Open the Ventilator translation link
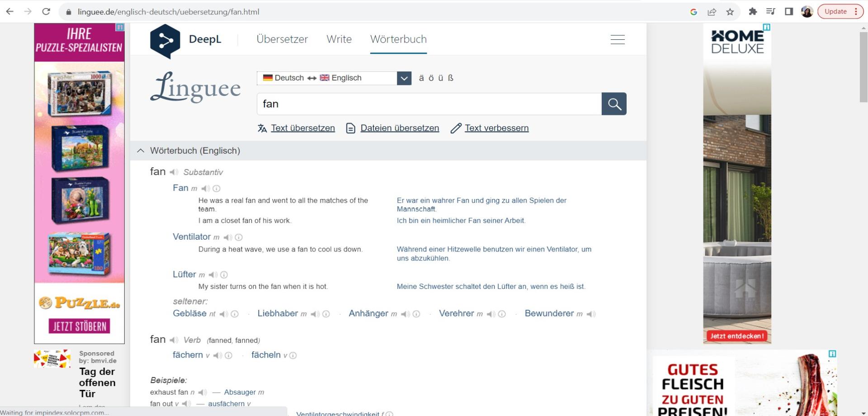This screenshot has height=416, width=868. (x=192, y=237)
